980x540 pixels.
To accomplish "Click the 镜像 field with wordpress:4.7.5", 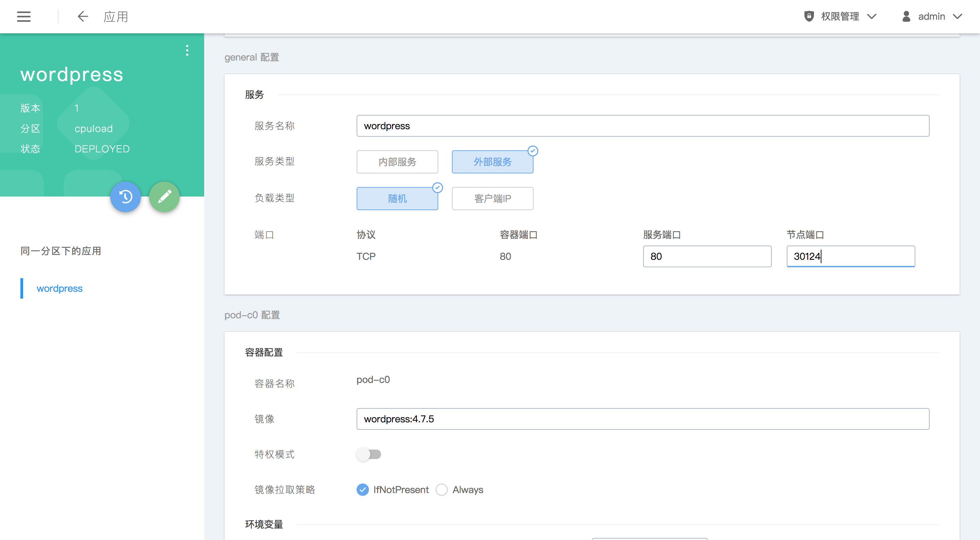I will [642, 419].
